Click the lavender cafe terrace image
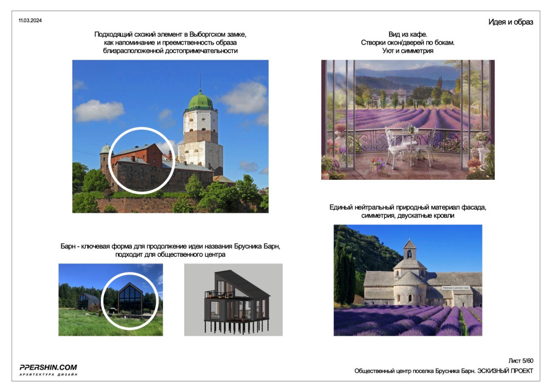The width and height of the screenshot is (551, 392). point(407,119)
